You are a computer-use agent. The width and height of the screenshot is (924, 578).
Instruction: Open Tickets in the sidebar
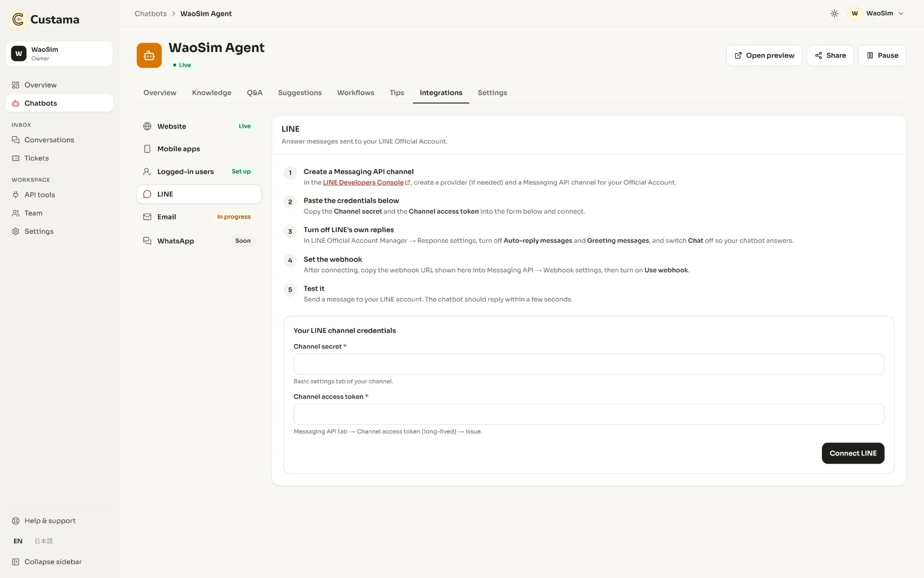click(59, 158)
